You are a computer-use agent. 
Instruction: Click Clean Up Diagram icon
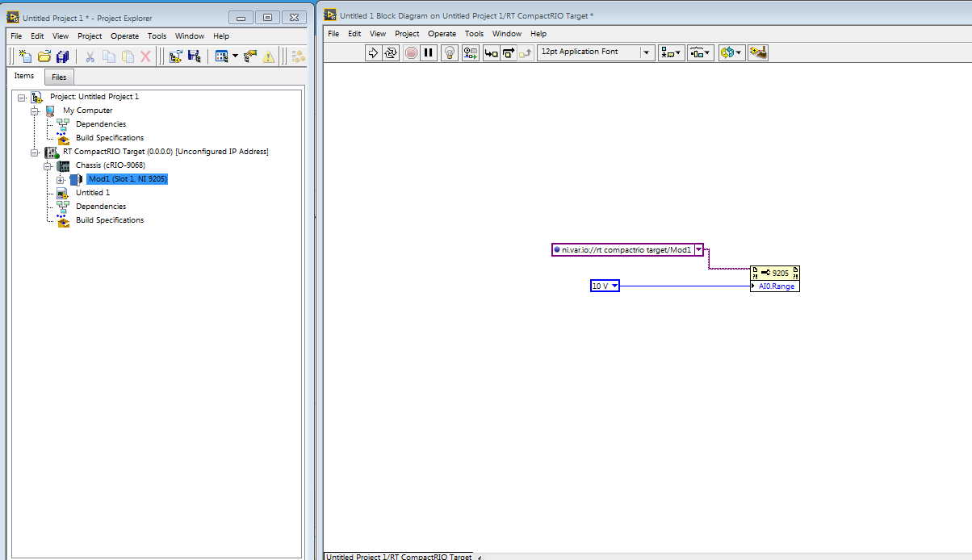[757, 52]
